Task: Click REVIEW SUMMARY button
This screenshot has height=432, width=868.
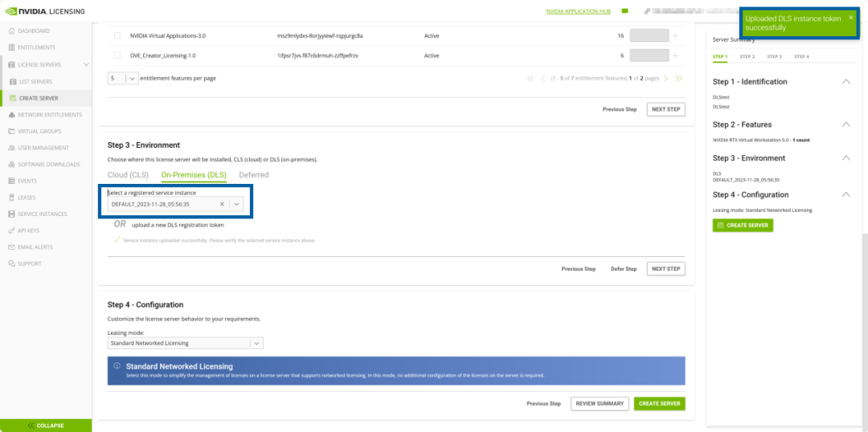Action: point(600,404)
